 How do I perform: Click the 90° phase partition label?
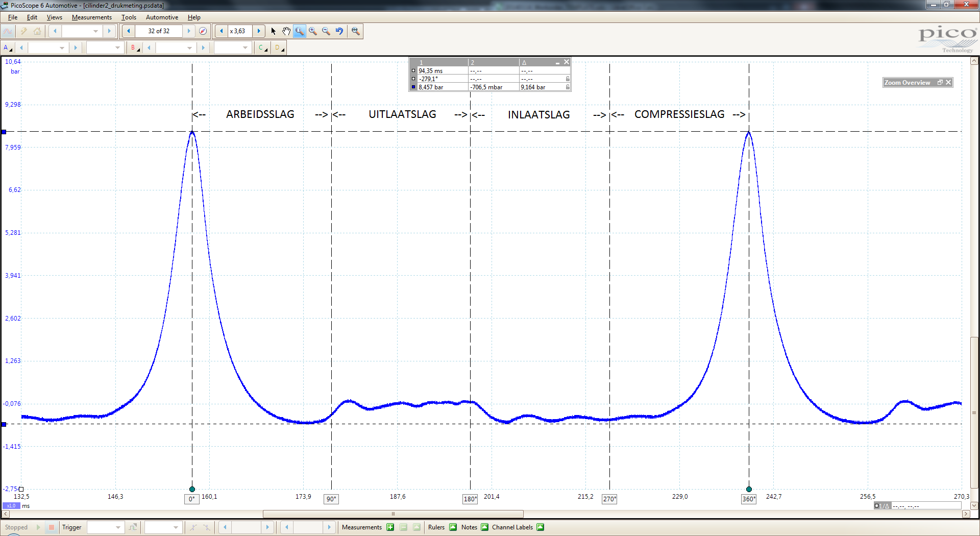[331, 499]
